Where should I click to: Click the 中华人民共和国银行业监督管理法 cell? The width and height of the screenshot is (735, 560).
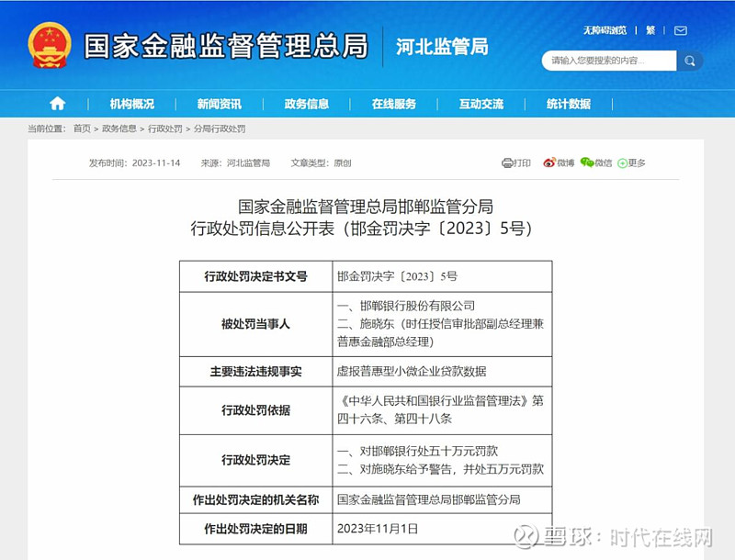tap(443, 410)
